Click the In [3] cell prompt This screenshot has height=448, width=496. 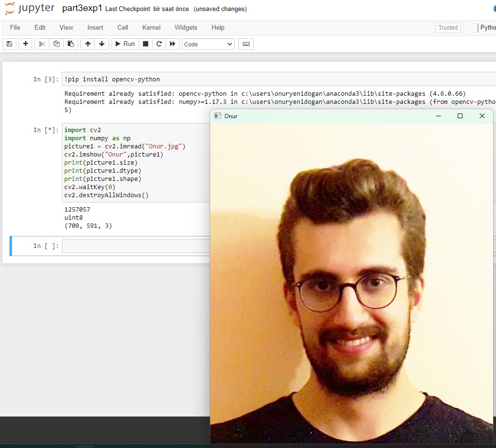(46, 79)
